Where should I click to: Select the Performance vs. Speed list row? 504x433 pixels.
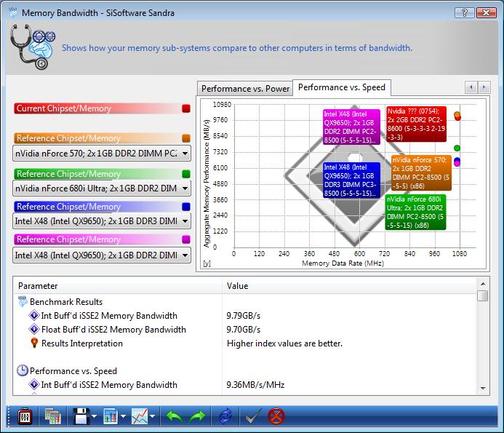[245, 371]
